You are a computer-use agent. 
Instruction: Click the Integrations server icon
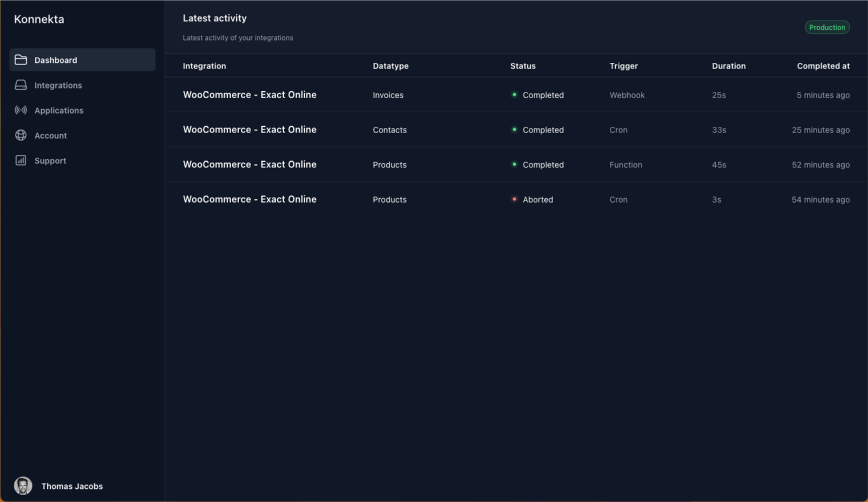pyautogui.click(x=21, y=85)
